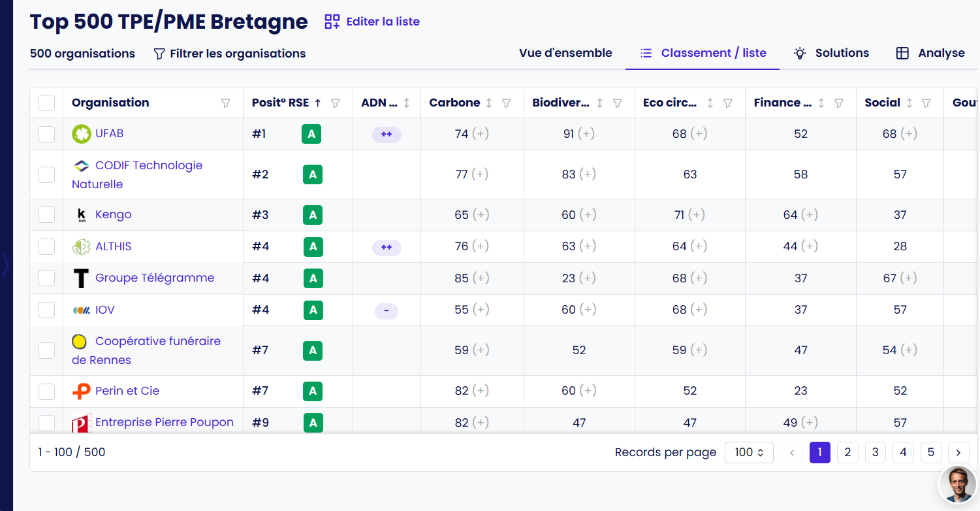Tick the select-all checkbox in table header

46,103
